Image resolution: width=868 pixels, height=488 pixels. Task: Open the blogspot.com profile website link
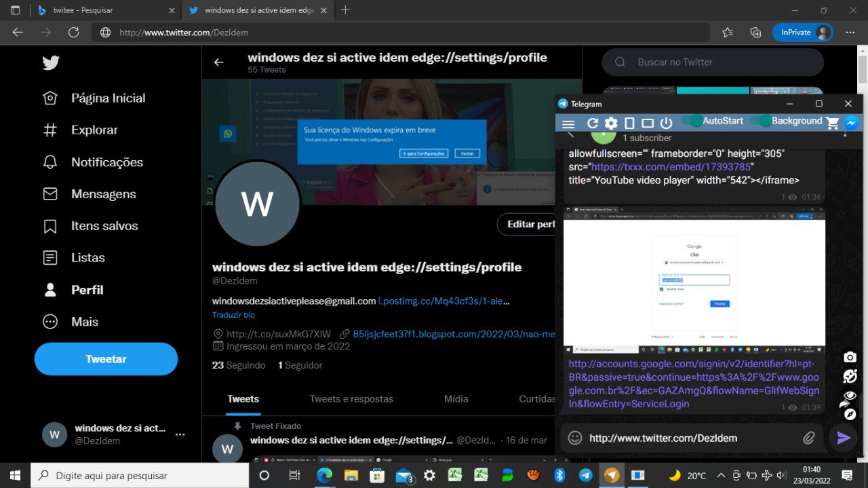click(454, 334)
